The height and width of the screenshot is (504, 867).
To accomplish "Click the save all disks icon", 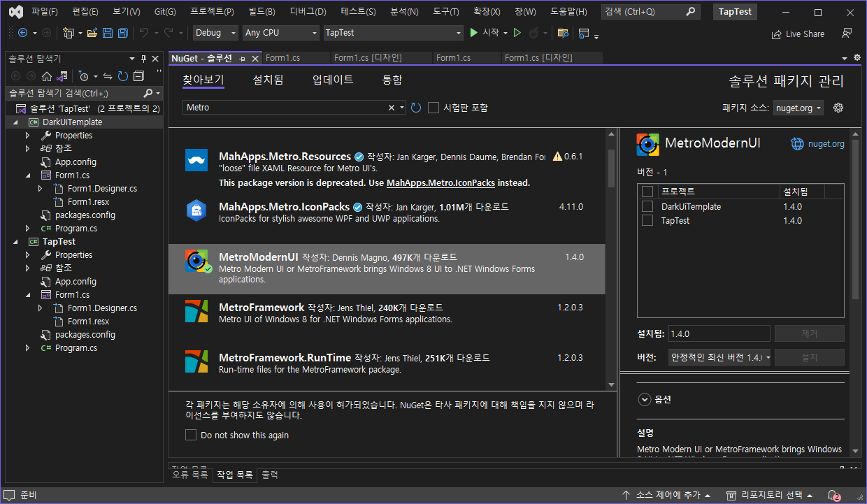I will pyautogui.click(x=122, y=33).
